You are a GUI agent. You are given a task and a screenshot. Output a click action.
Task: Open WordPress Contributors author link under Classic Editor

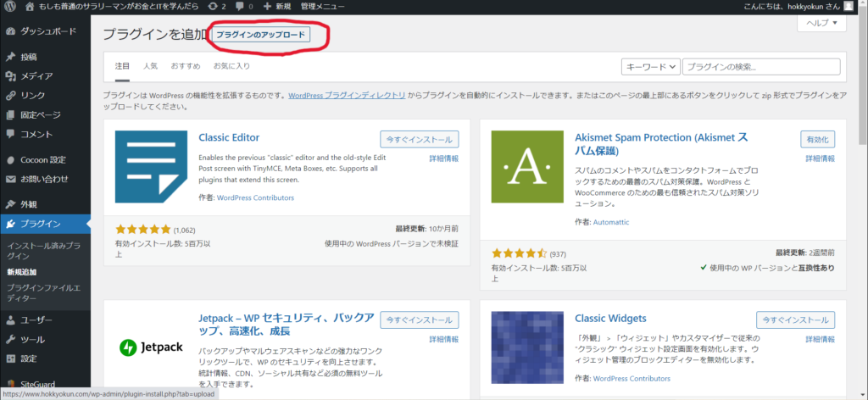256,197
